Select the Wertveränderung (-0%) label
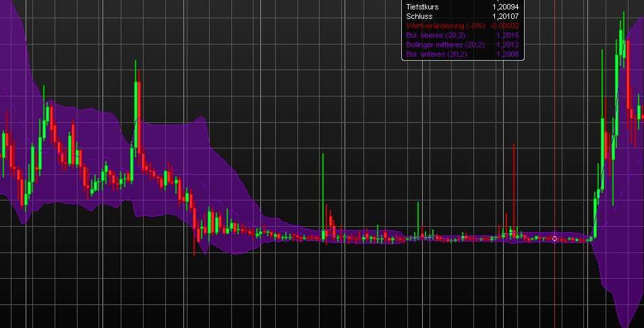This screenshot has width=644, height=328. pos(446,26)
